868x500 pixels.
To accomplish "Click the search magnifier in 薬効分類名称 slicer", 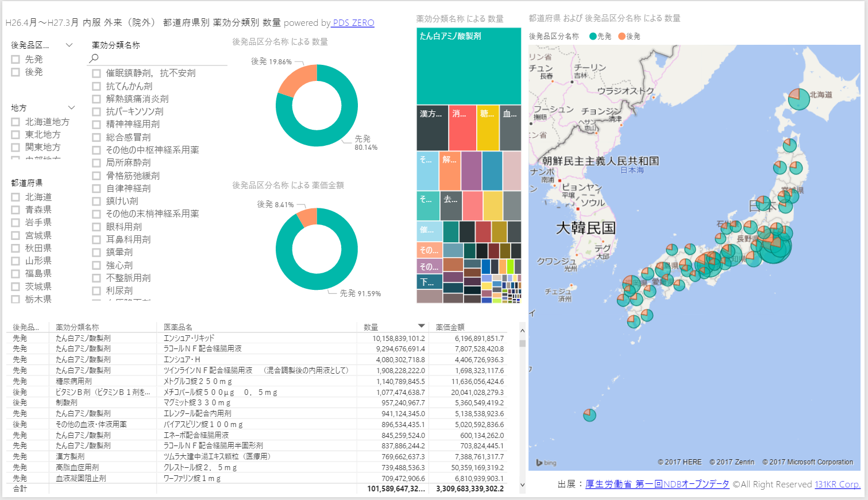I will [x=94, y=58].
